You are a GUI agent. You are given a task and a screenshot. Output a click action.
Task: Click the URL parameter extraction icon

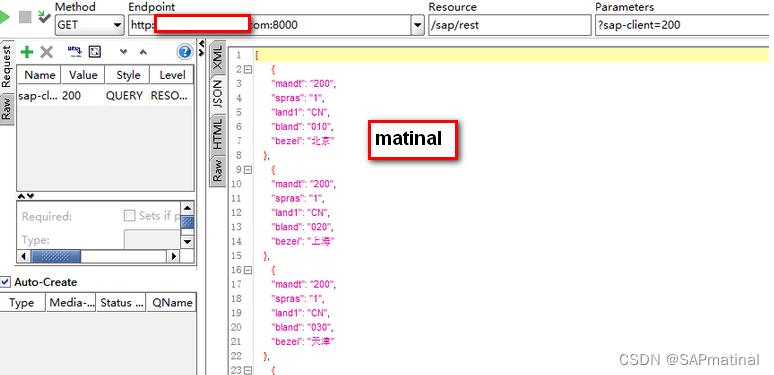click(x=75, y=51)
